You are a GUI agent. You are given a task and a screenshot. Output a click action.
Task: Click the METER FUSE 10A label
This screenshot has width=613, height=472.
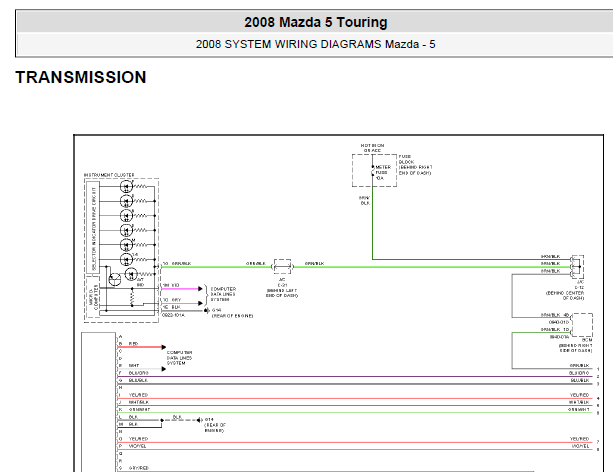[383, 172]
